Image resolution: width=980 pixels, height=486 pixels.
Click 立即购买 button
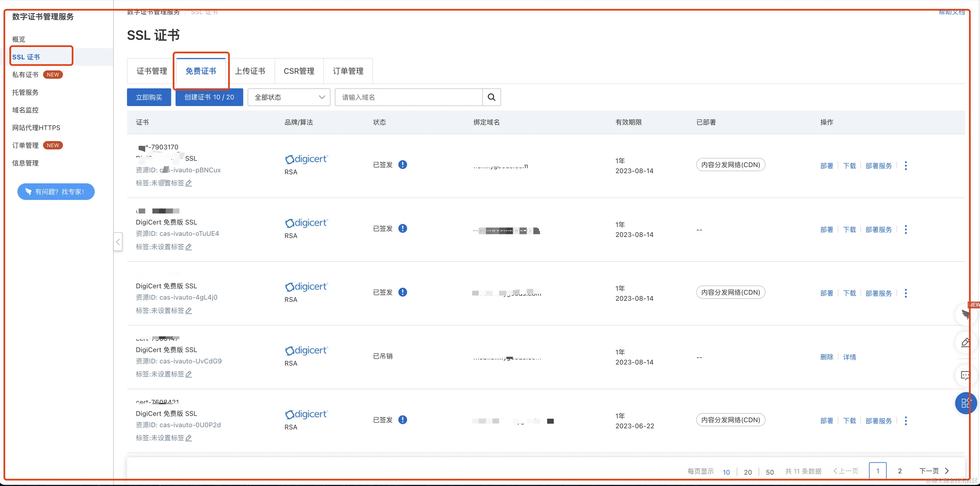coord(149,98)
